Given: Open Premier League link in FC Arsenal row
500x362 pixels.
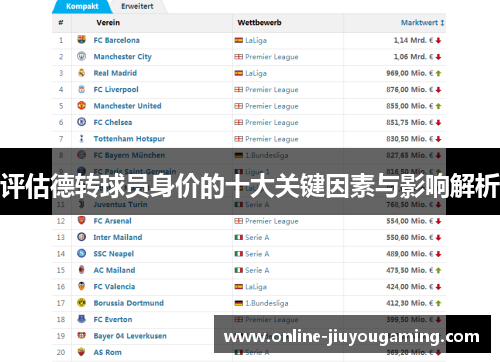Looking at the screenshot, I should coord(272,221).
